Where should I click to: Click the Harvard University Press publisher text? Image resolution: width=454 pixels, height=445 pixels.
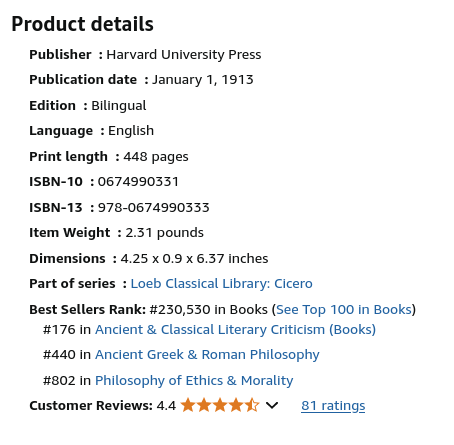[184, 55]
